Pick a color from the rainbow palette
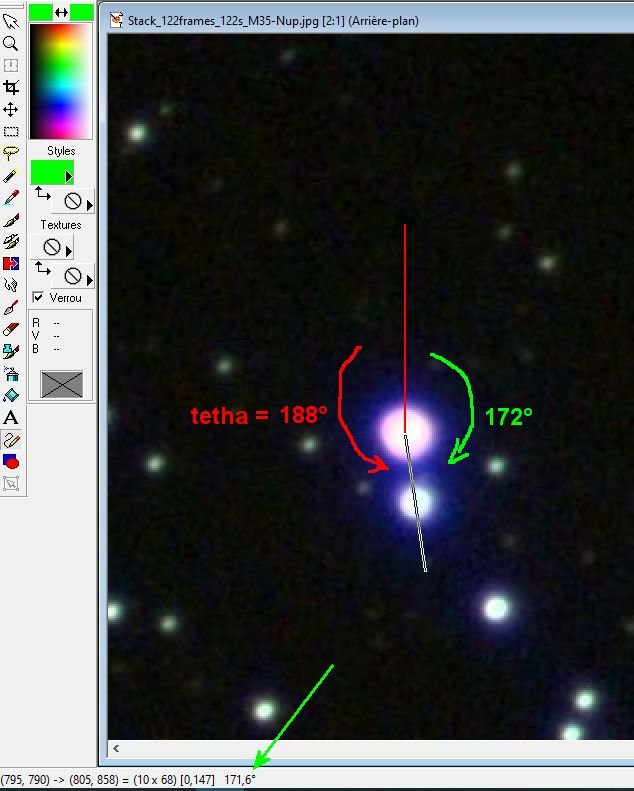This screenshot has height=791, width=634. pos(61,81)
